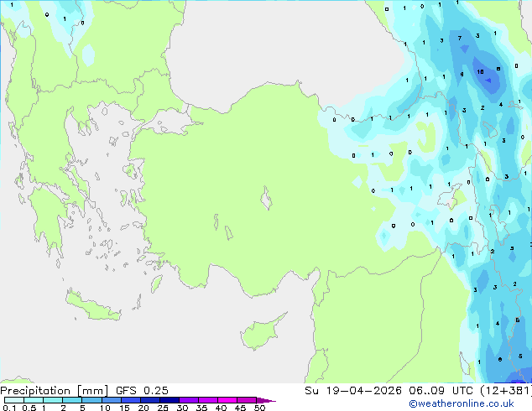
Task: Click the legend label '30'
Action: click(x=182, y=408)
